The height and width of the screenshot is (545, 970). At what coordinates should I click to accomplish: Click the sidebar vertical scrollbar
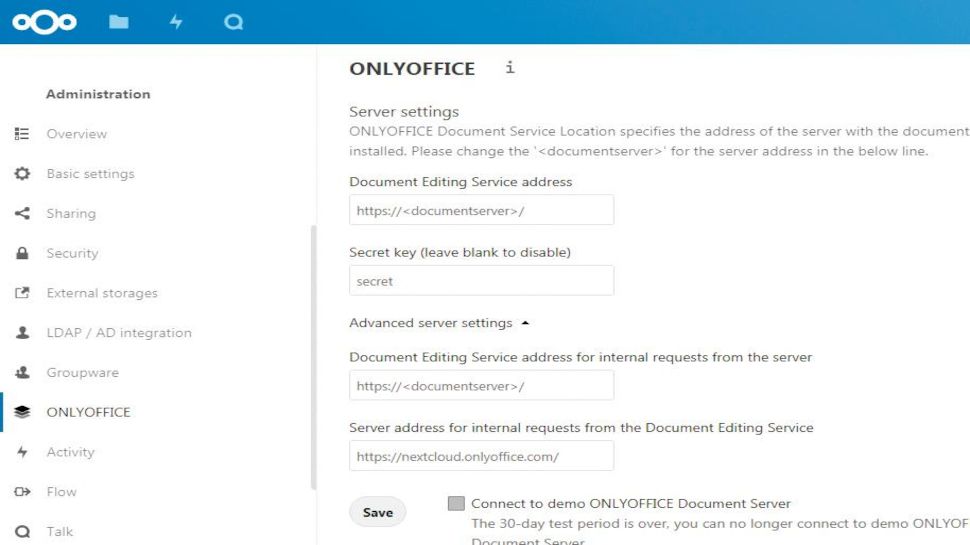tap(314, 358)
